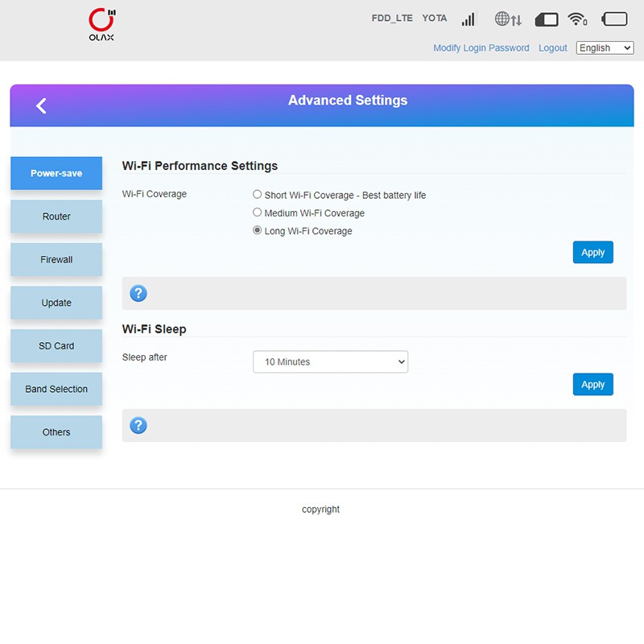This screenshot has height=644, width=644.
Task: Click the Logout link
Action: (552, 48)
